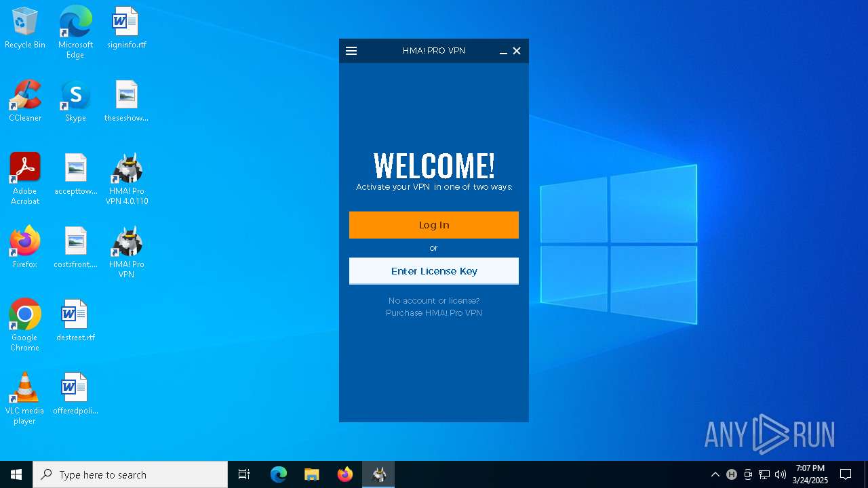868x488 pixels.
Task: Select Google Chrome desktop shortcut
Action: point(25,325)
